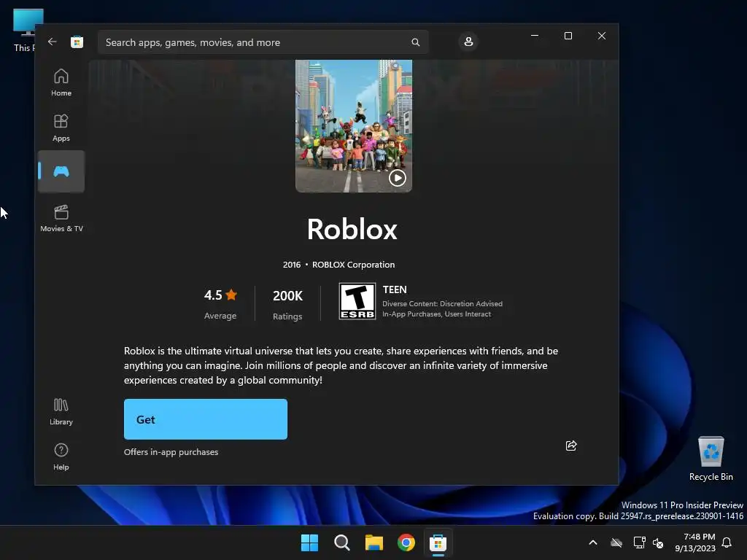Select the This PC desktop icon
This screenshot has height=560, width=747.
click(24, 31)
